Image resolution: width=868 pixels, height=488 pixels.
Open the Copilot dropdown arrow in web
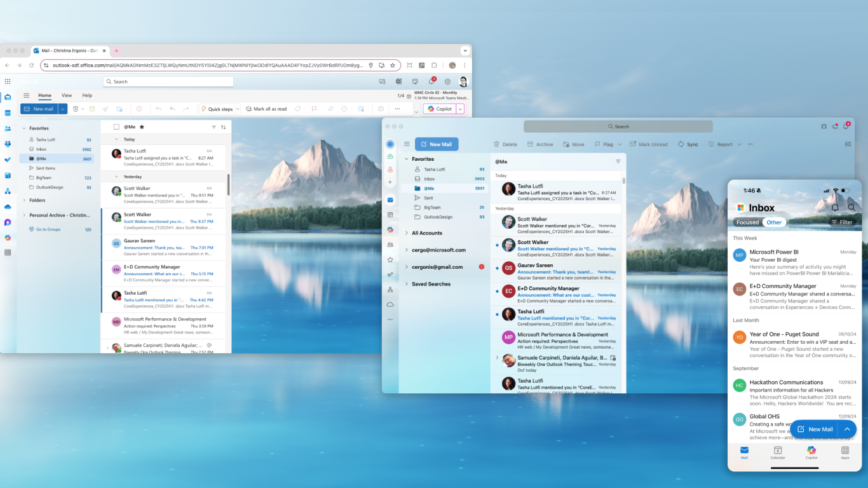click(460, 109)
